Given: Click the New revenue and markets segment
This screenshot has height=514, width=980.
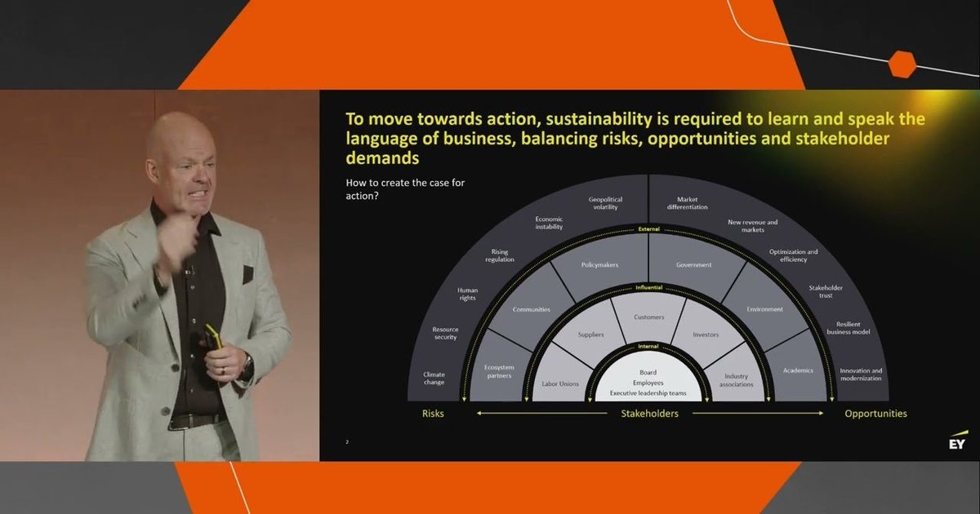Looking at the screenshot, I should click(752, 224).
